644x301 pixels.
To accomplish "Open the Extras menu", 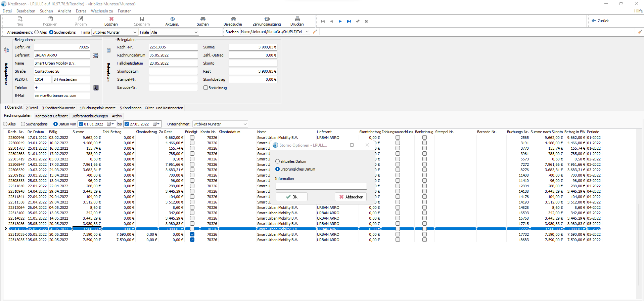I will (x=81, y=11).
